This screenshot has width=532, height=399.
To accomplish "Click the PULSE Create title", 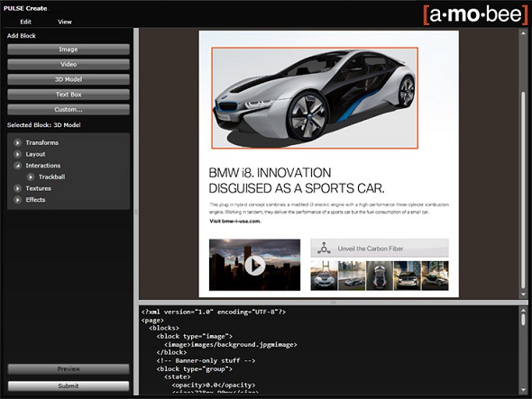I will 25,8.
